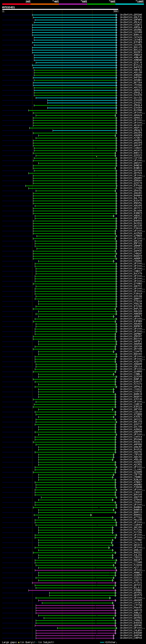Click the purple ~60% identity legend segment
The width and height of the screenshot is (146, 644).
pyautogui.click(x=73, y=4)
